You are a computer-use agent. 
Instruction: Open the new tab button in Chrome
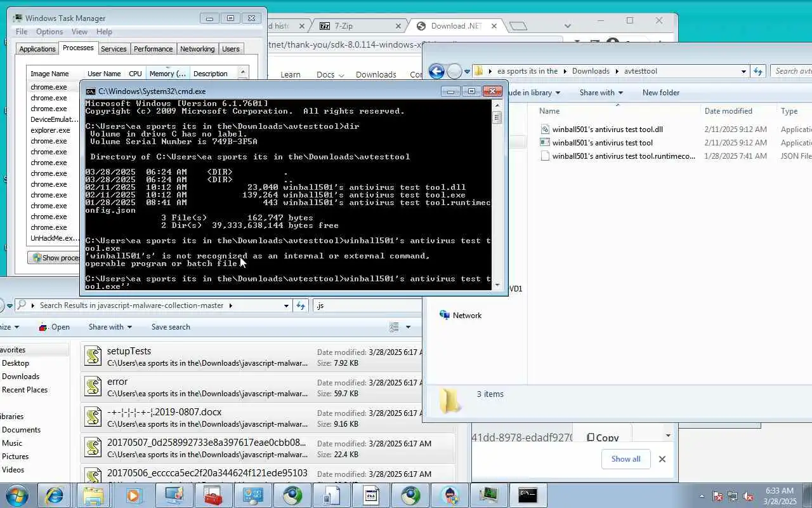(x=518, y=26)
